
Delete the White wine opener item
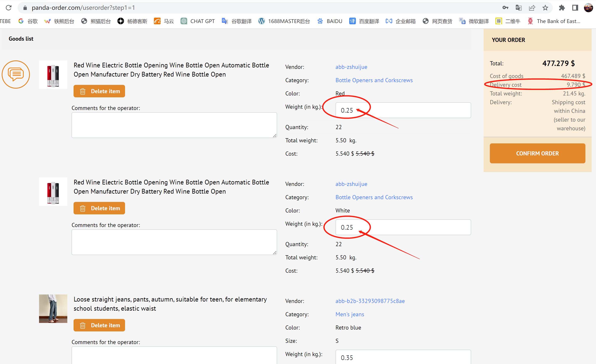(x=99, y=208)
